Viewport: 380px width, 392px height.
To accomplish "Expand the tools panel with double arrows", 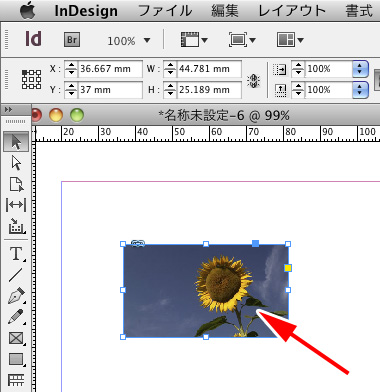I will pos(9,110).
